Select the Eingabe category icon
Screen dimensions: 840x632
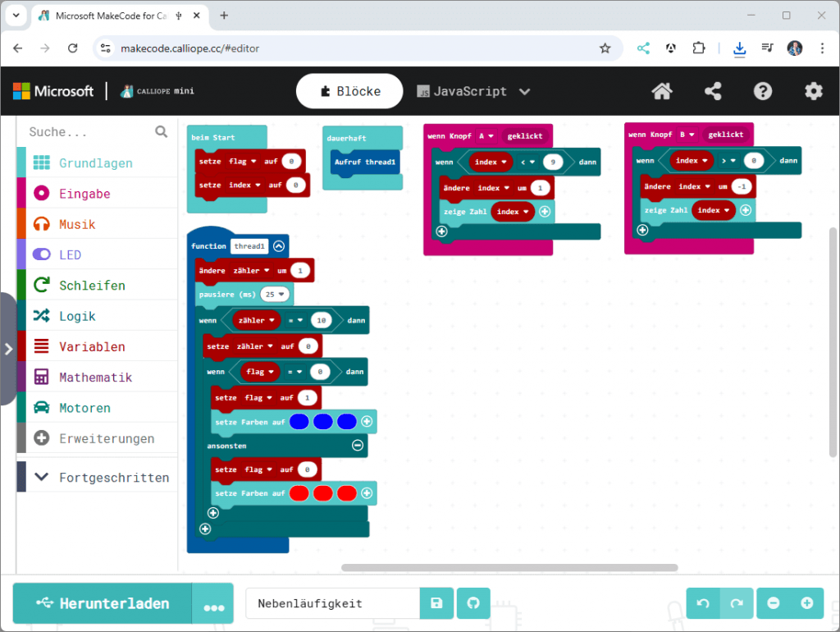(43, 193)
